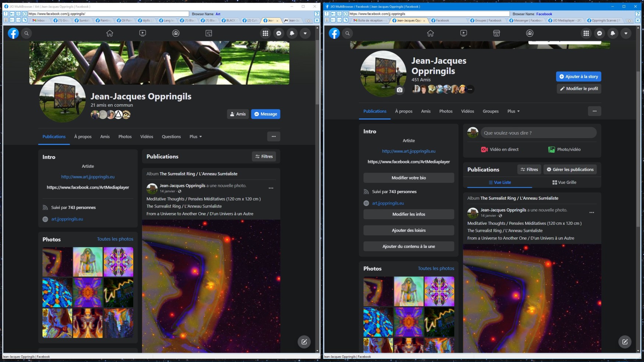The image size is (644, 362).
Task: Open the account arrow menu in right browser
Action: 626,33
